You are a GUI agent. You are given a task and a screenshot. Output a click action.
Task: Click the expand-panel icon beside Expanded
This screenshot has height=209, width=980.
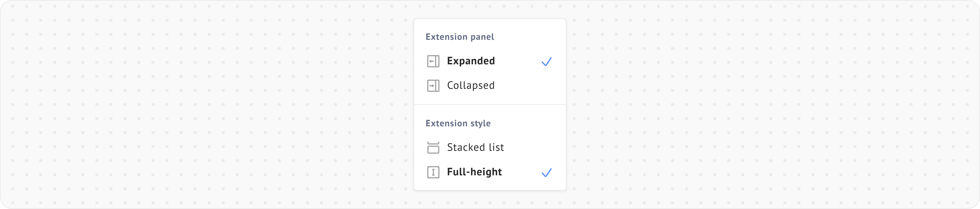pyautogui.click(x=433, y=61)
